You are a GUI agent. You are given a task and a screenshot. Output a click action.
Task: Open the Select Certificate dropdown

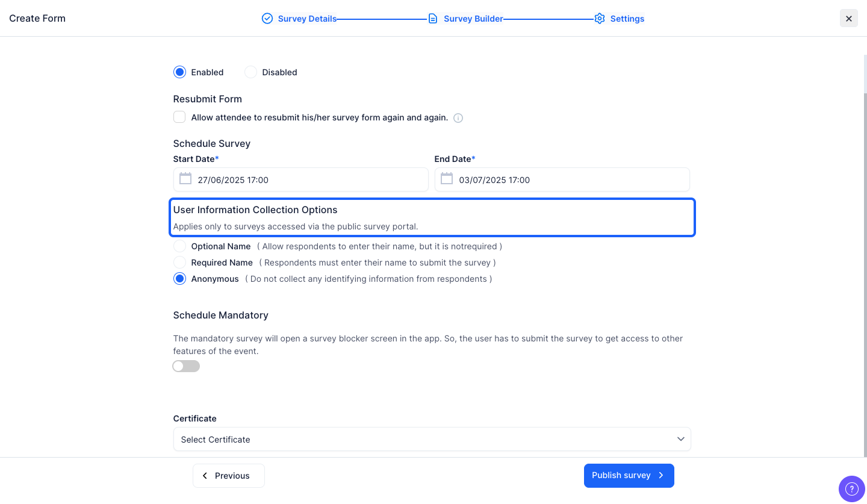click(432, 439)
